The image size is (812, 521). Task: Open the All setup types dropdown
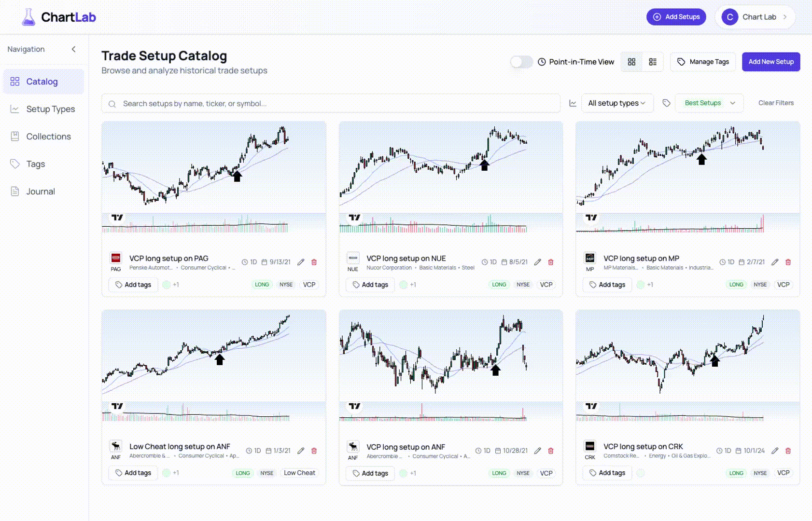[x=616, y=103]
